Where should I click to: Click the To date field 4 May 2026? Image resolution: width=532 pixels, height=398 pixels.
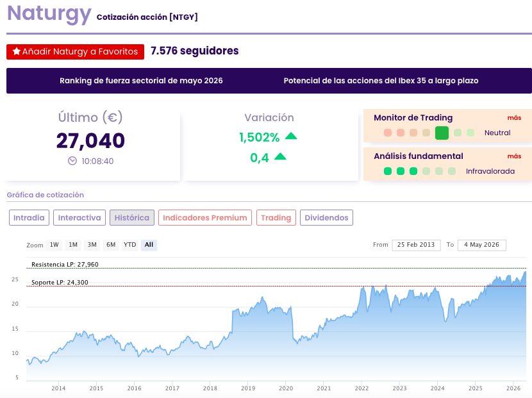[x=482, y=245]
